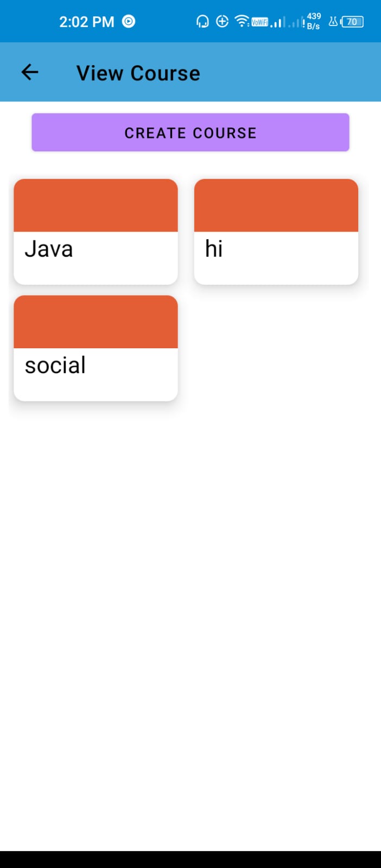Tap the orange header of hi card
This screenshot has height=868, width=381.
(276, 206)
